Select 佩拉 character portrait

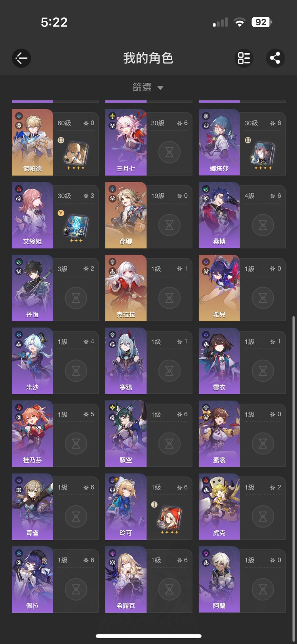(x=32, y=579)
